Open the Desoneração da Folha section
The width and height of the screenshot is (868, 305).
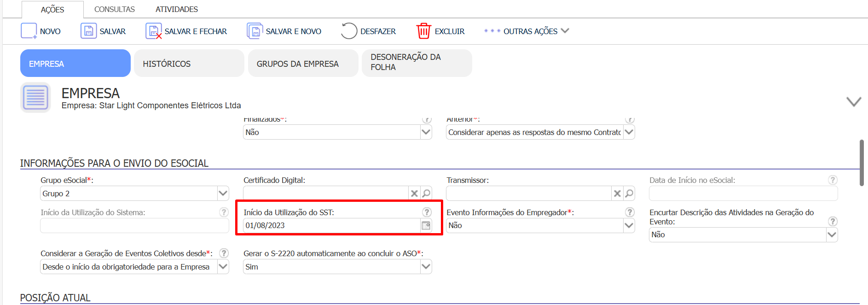[x=417, y=63]
